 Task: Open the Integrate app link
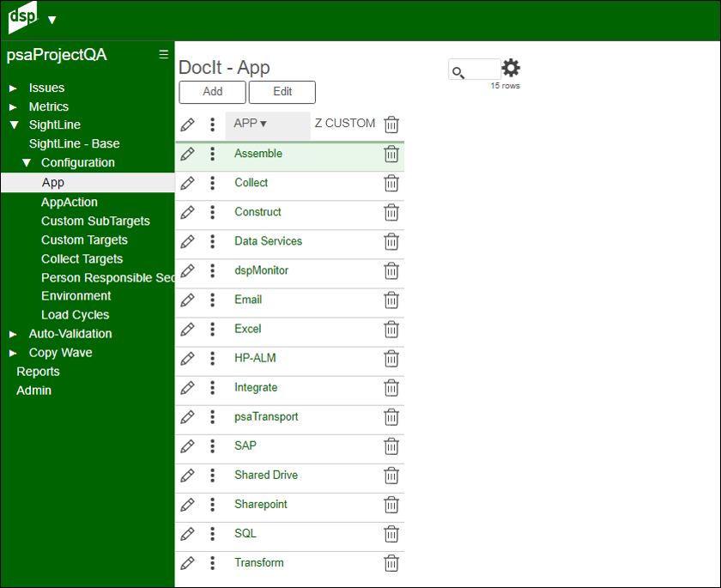[x=256, y=387]
